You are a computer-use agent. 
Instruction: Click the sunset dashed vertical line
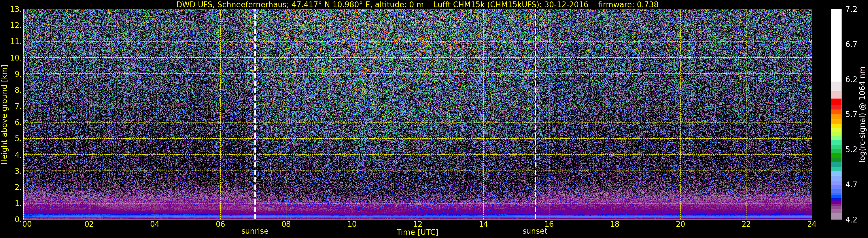(535, 114)
